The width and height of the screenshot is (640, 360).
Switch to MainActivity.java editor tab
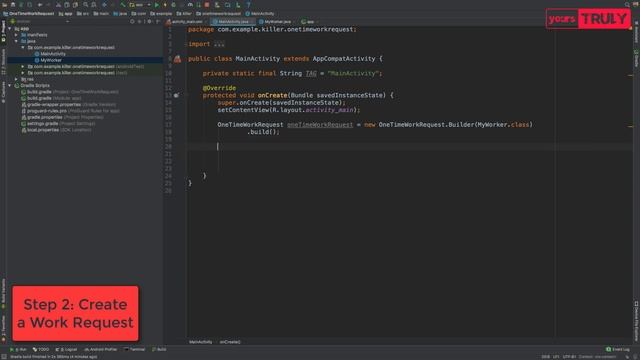pos(233,22)
